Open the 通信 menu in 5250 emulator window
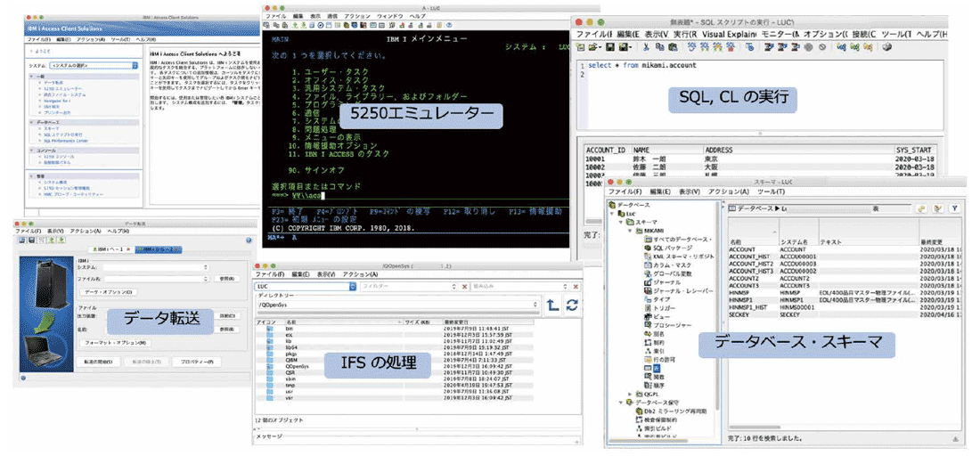The height and width of the screenshot is (456, 980). pyautogui.click(x=332, y=15)
